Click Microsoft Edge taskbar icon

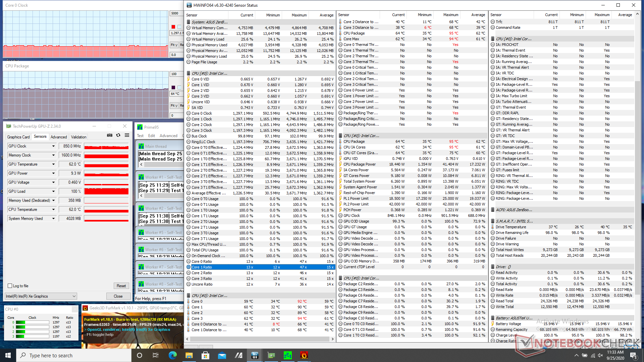(x=173, y=355)
